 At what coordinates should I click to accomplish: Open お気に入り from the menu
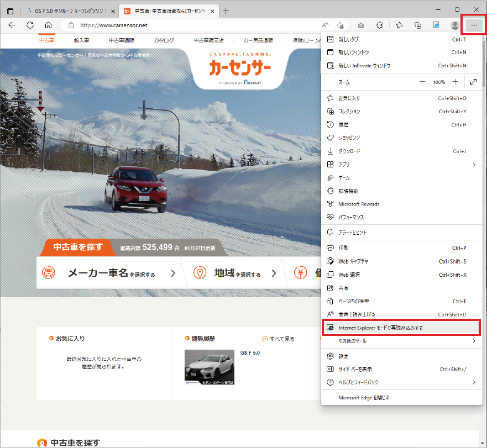point(401,98)
